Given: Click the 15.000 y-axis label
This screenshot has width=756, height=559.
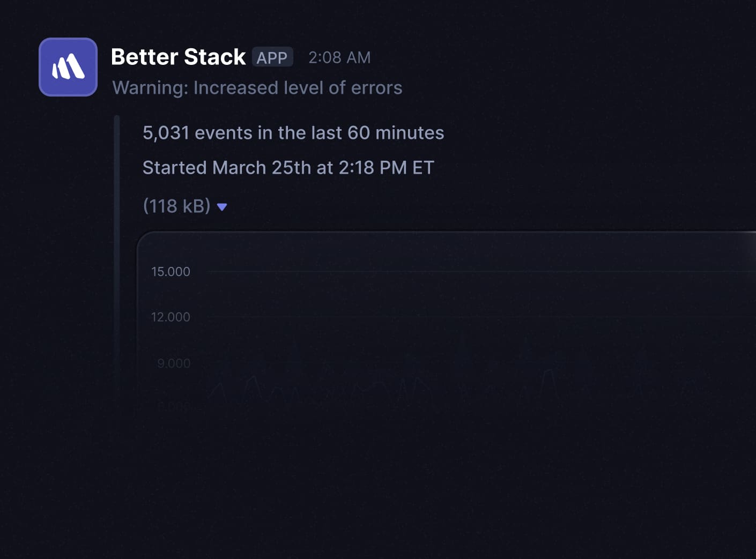Looking at the screenshot, I should [x=171, y=272].
